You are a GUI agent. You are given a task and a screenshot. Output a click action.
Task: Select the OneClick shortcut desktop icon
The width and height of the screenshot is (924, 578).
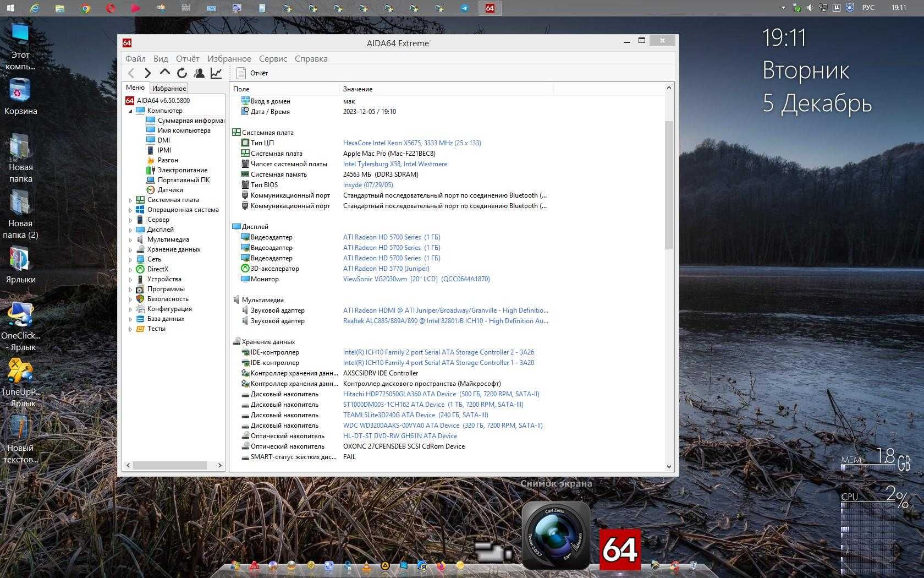(20, 326)
